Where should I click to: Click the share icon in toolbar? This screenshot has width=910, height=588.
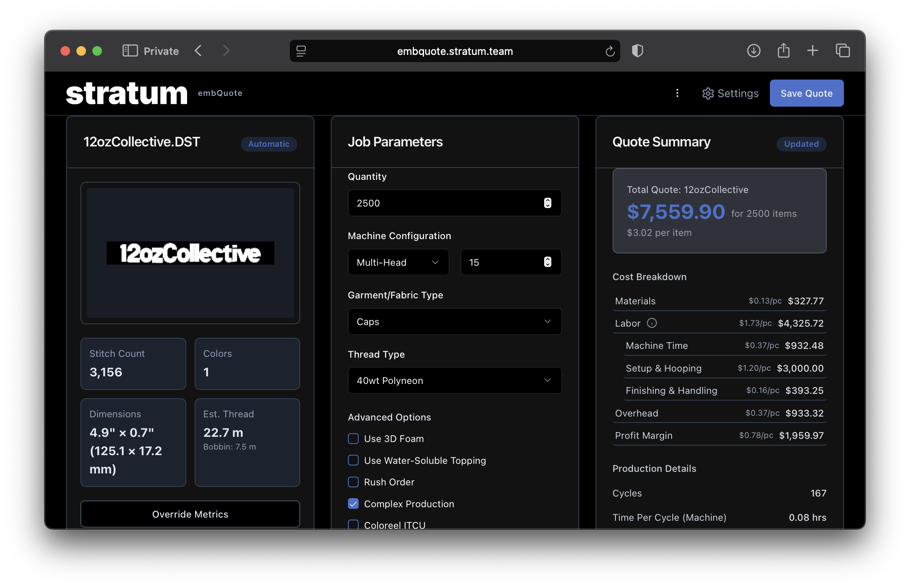coord(783,51)
